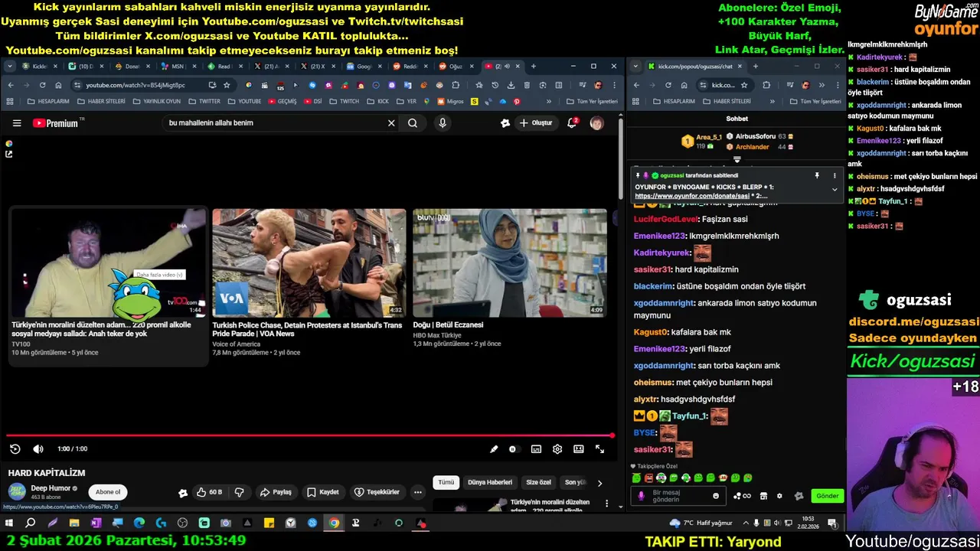Open YouTube notifications bell

click(x=572, y=122)
